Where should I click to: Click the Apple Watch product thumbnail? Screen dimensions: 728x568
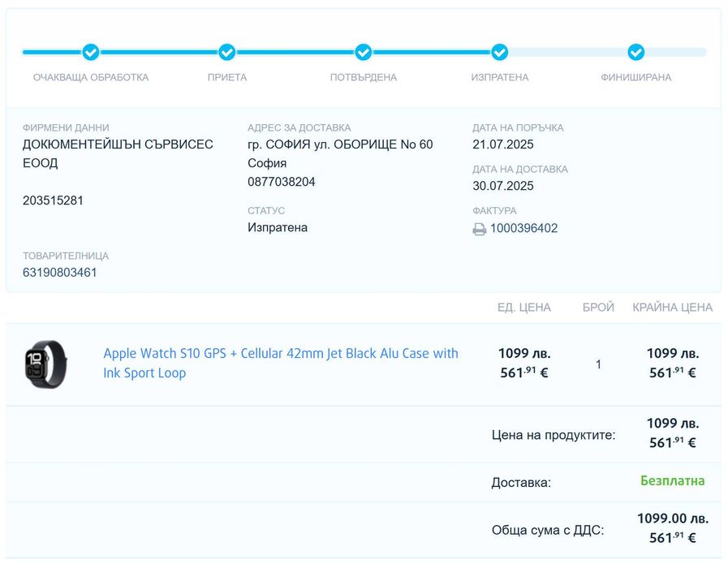click(x=45, y=363)
